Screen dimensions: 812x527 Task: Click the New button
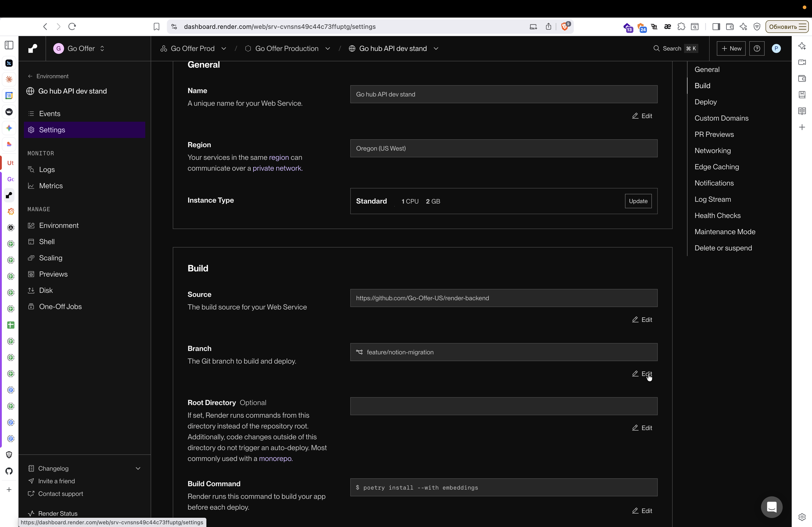point(731,48)
